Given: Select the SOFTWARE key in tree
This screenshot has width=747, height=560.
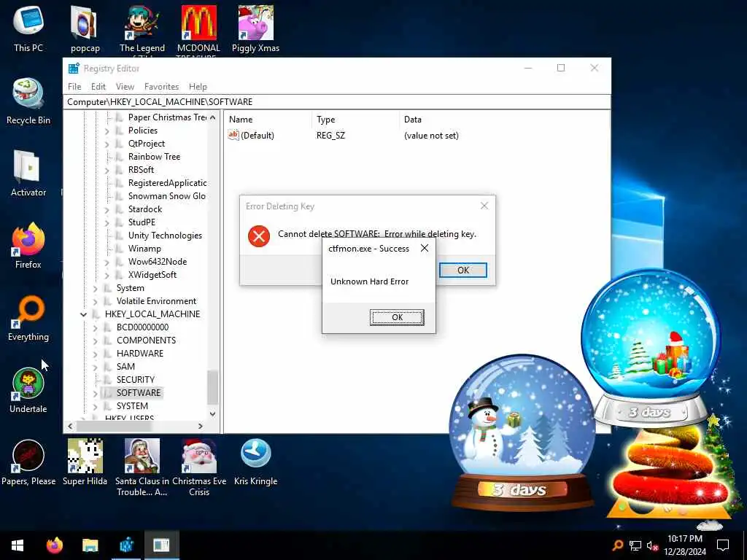Looking at the screenshot, I should coord(139,393).
